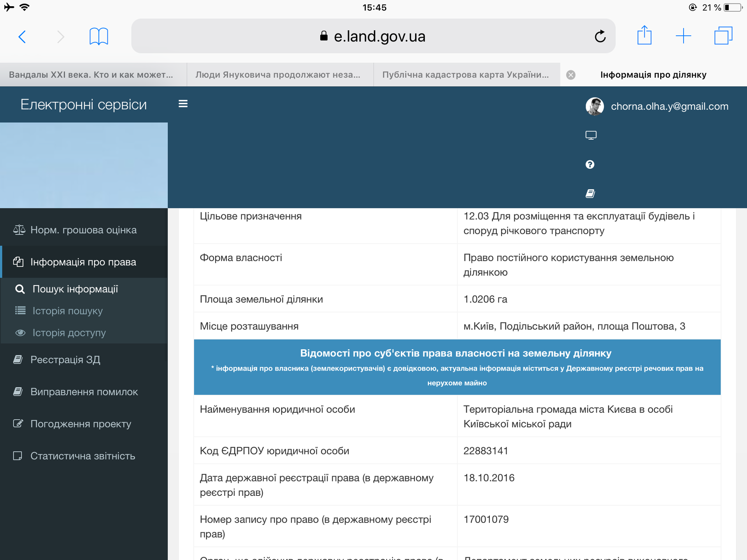The image size is (747, 560).
Task: Click the monitor icon in the header
Action: click(x=591, y=135)
